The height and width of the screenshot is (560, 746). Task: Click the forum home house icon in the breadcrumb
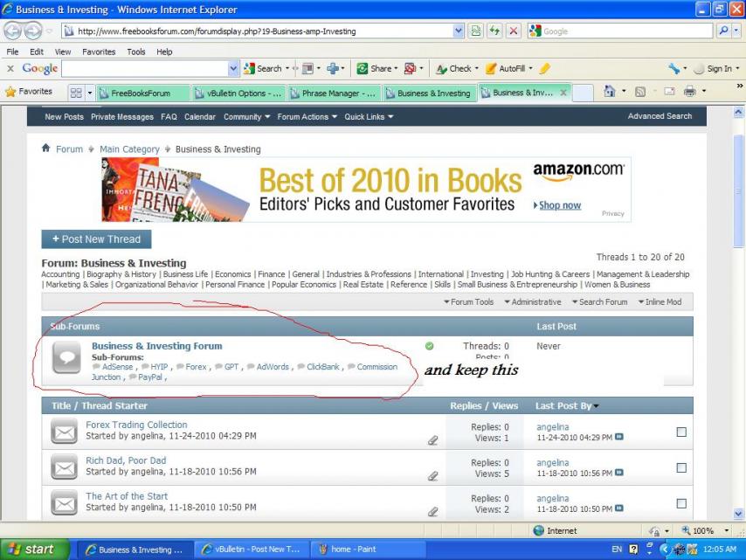click(x=45, y=148)
